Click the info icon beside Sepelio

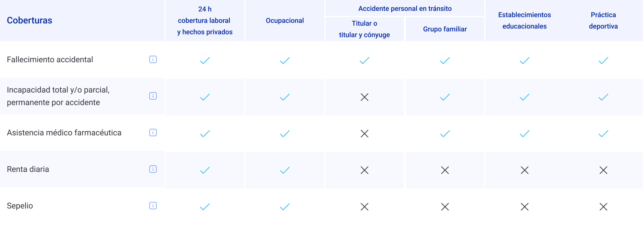(153, 206)
